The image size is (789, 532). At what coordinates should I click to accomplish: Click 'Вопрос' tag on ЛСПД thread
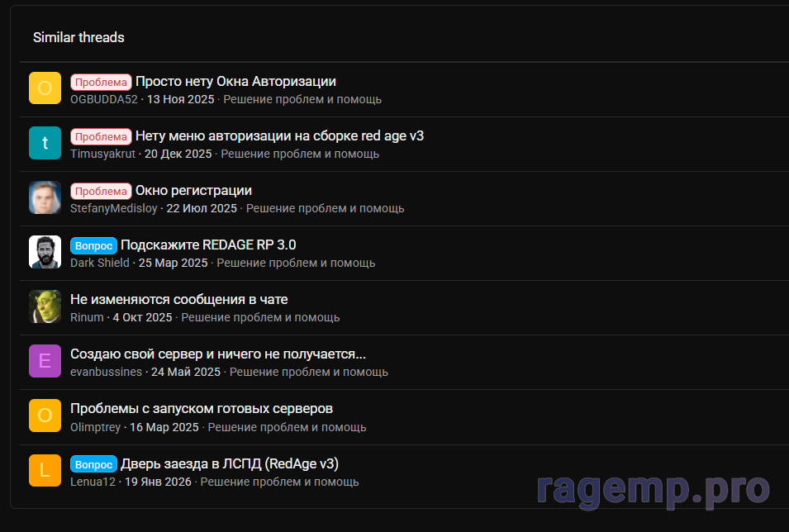93,463
